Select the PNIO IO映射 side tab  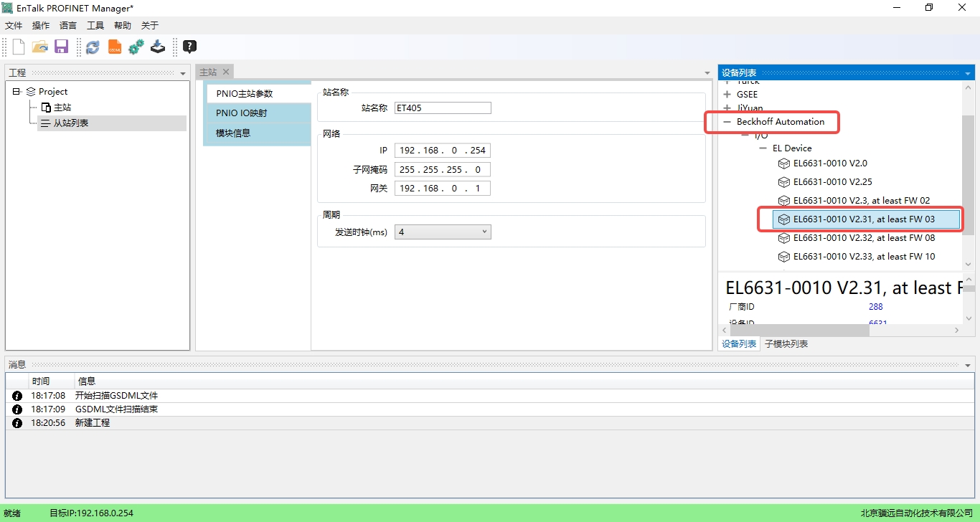click(x=241, y=113)
